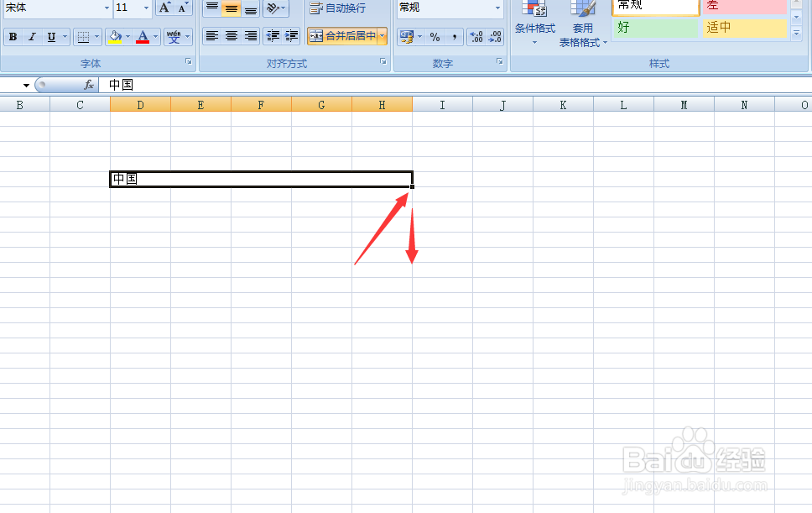Apply the 差 cell style
Image resolution: width=812 pixels, height=513 pixels.
click(x=745, y=7)
